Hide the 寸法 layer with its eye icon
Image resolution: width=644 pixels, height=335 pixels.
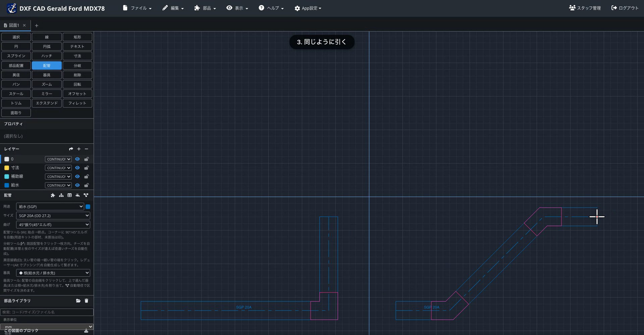pos(77,168)
